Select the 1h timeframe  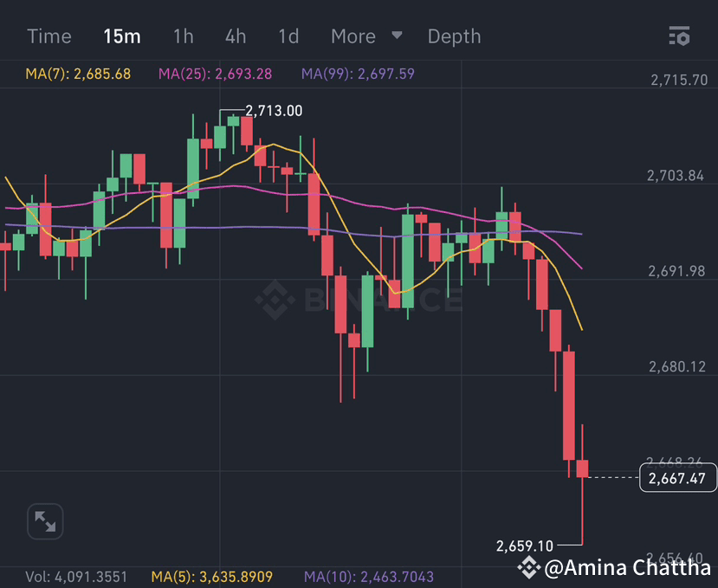tap(183, 36)
